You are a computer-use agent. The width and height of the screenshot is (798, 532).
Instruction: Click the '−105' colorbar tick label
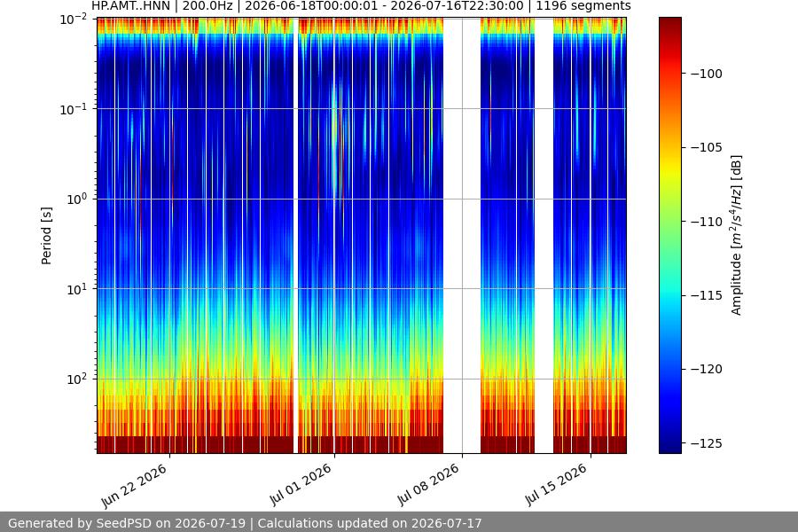[x=707, y=148]
